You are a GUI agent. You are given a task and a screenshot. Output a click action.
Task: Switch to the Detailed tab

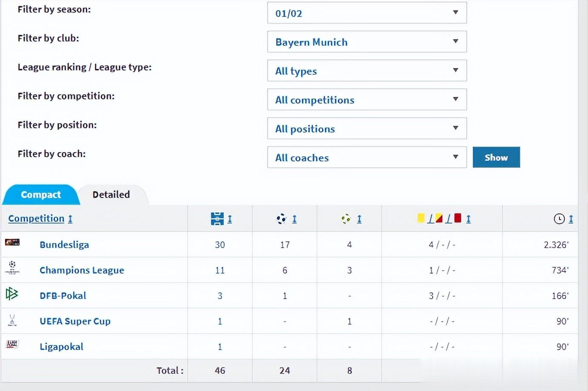pyautogui.click(x=111, y=195)
